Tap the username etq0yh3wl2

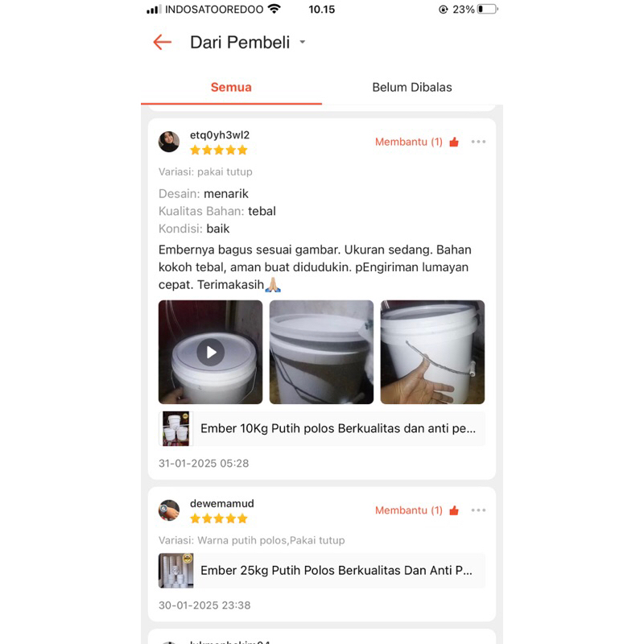point(220,134)
